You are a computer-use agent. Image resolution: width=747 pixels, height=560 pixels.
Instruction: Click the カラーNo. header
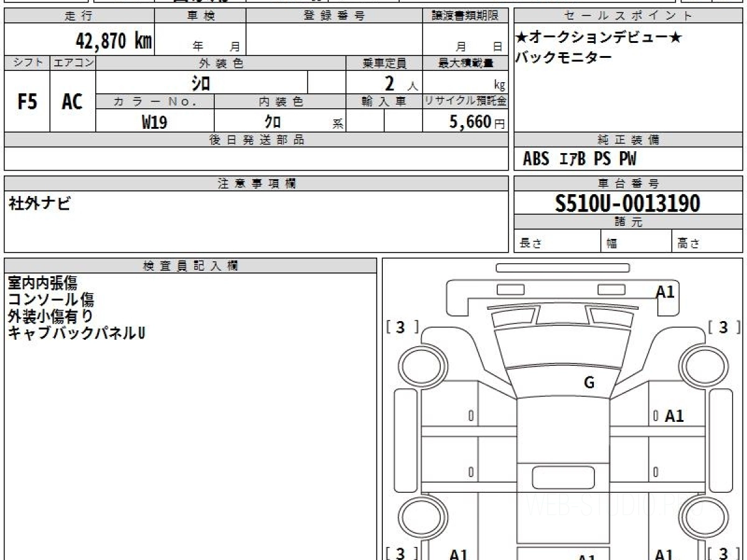pos(155,101)
